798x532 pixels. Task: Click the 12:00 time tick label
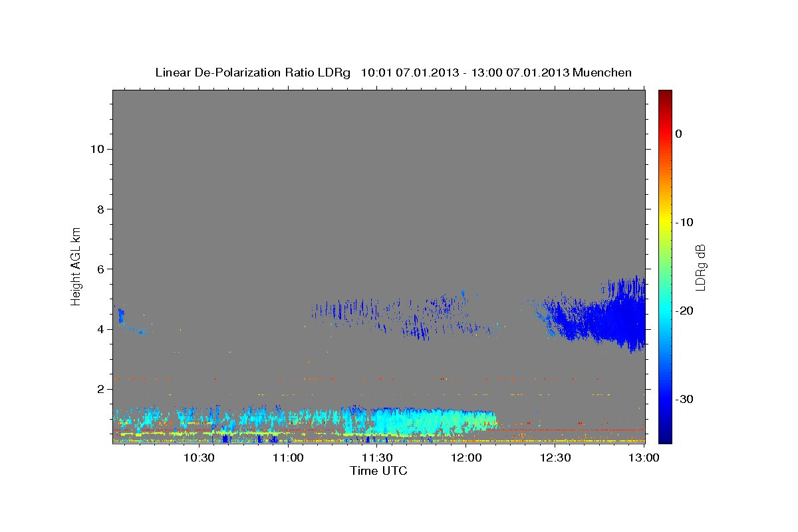pyautogui.click(x=466, y=458)
